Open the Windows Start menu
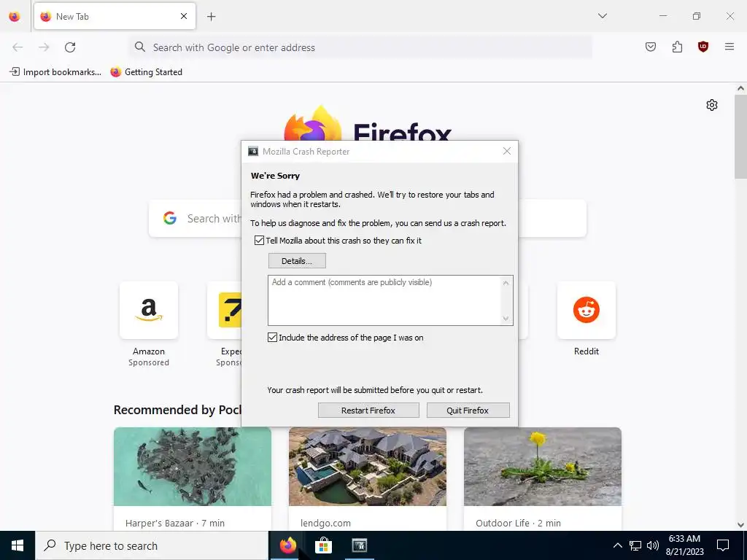 coord(18,545)
